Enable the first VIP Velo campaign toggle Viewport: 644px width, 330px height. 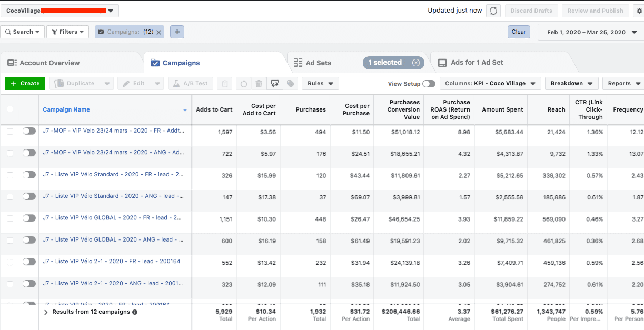29,132
